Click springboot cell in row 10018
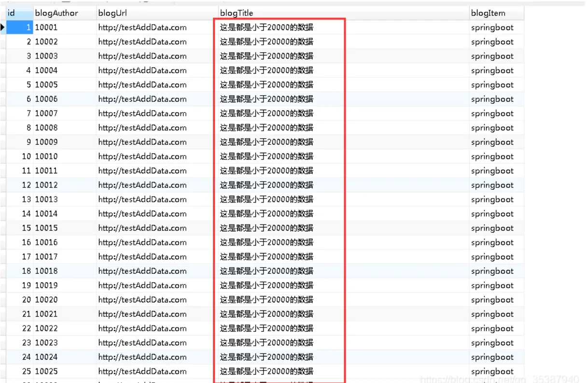 click(496, 271)
